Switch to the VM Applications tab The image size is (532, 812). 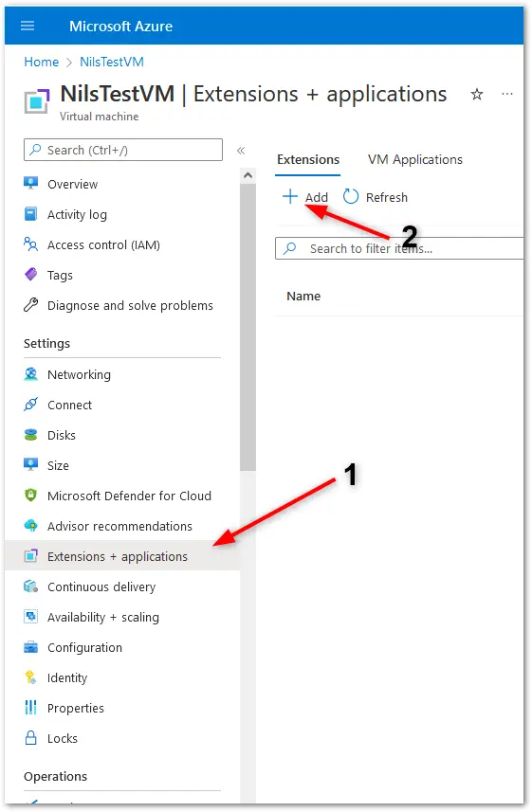pos(414,159)
